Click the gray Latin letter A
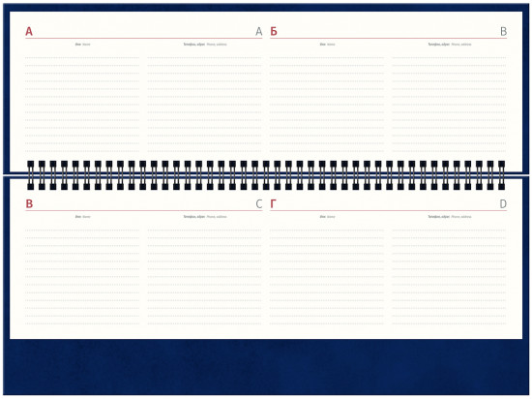 [259, 32]
